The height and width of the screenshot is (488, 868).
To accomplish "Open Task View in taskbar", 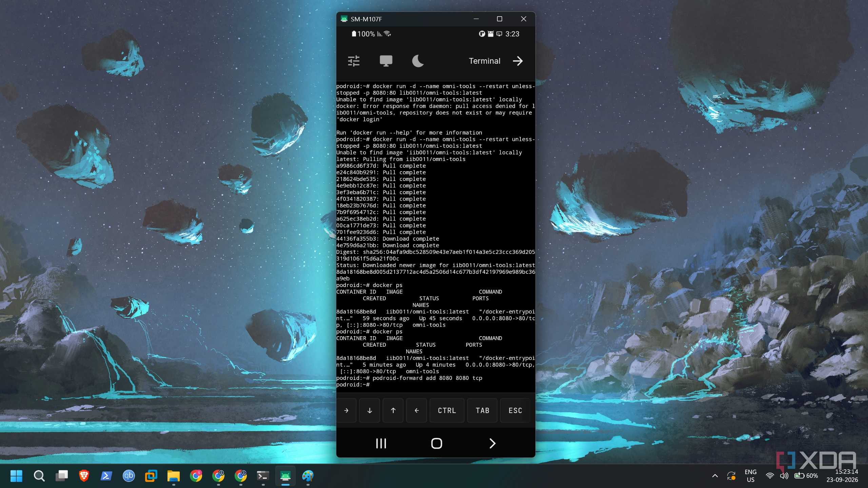I will coord(62,476).
